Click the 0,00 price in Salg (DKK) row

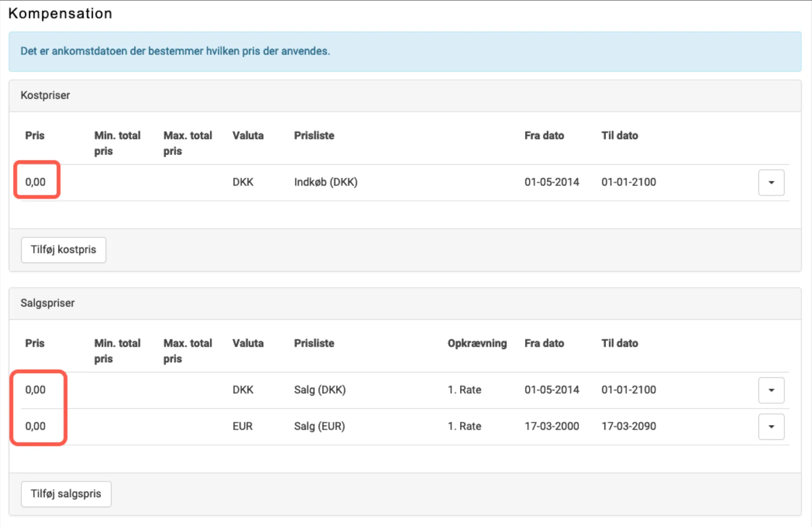point(36,390)
